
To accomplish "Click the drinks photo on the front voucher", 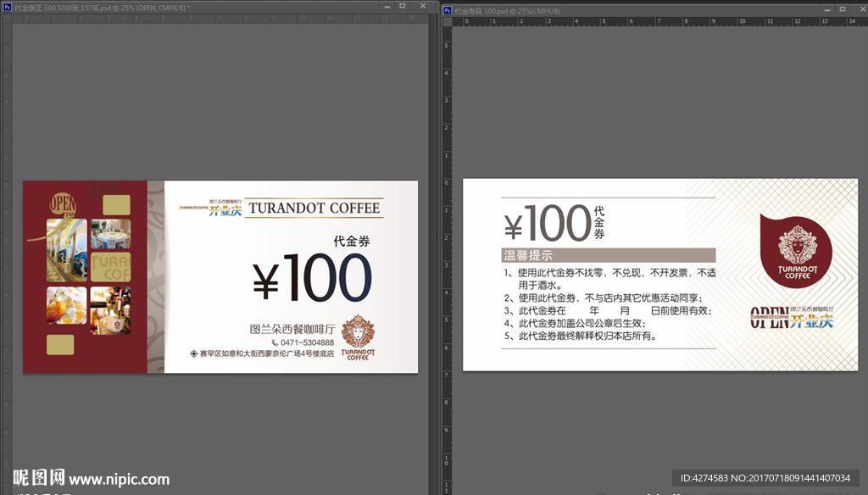I will [x=67, y=305].
